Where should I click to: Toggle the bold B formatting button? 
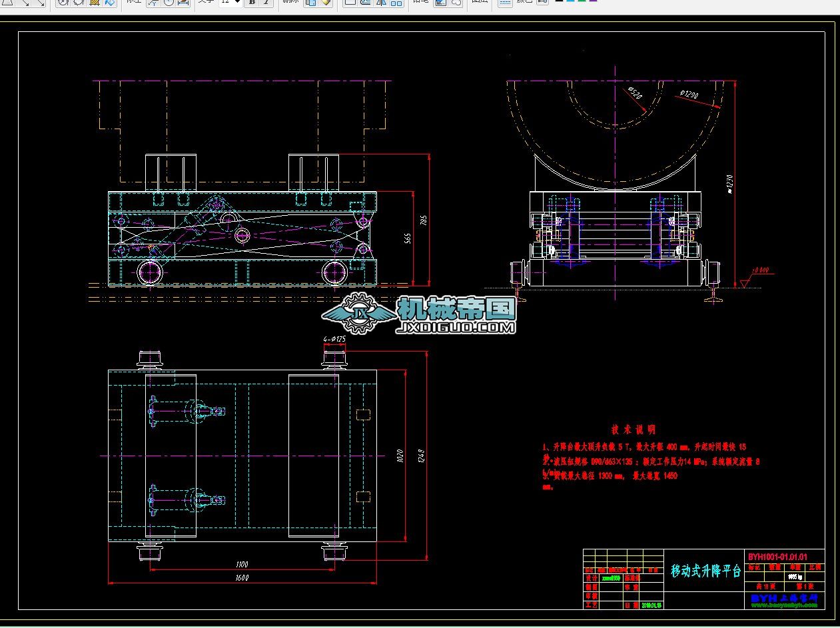click(252, 2)
